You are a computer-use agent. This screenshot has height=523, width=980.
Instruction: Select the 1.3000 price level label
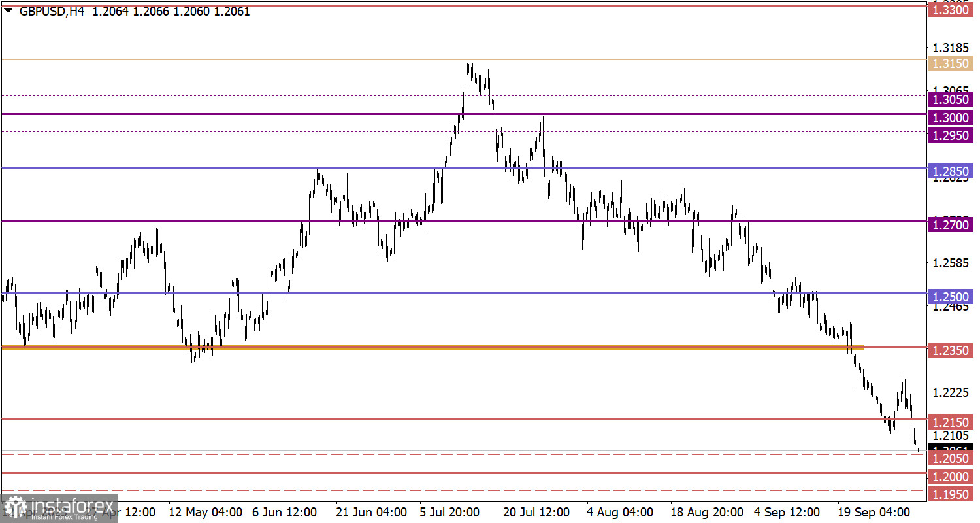point(951,118)
